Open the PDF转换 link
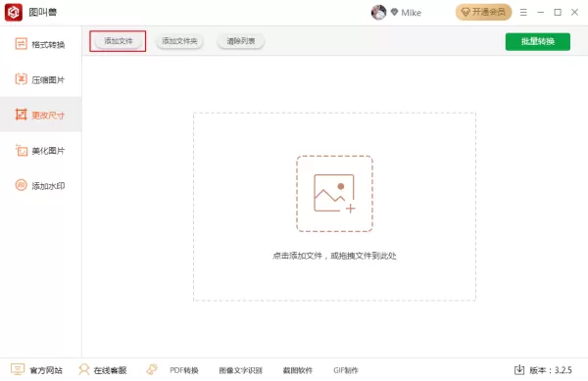The width and height of the screenshot is (588, 381). [x=184, y=370]
